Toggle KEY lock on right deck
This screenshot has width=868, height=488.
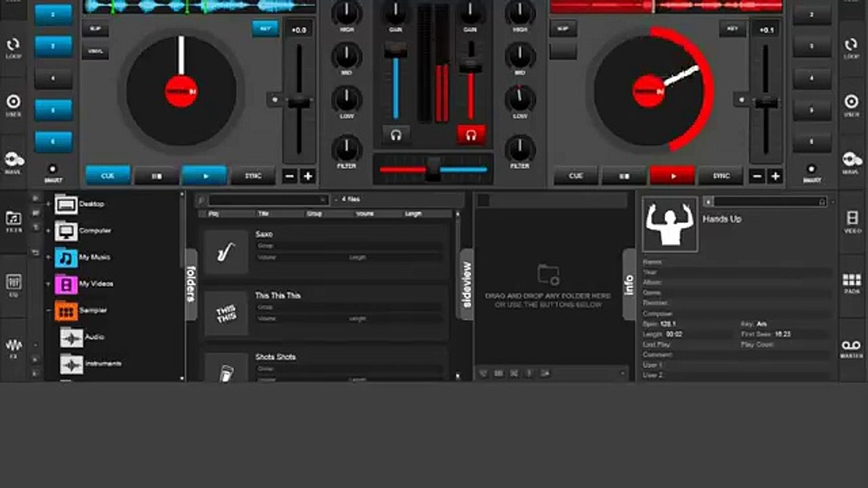[x=732, y=28]
